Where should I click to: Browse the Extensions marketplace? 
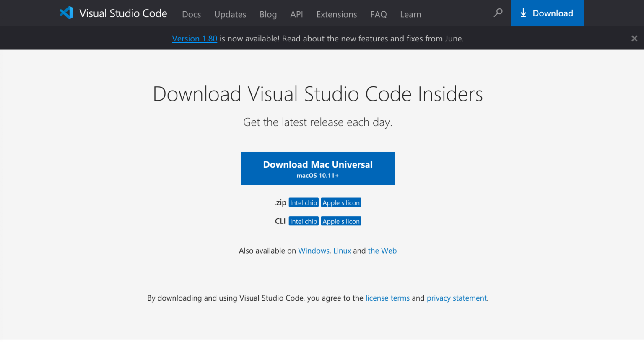pos(336,14)
